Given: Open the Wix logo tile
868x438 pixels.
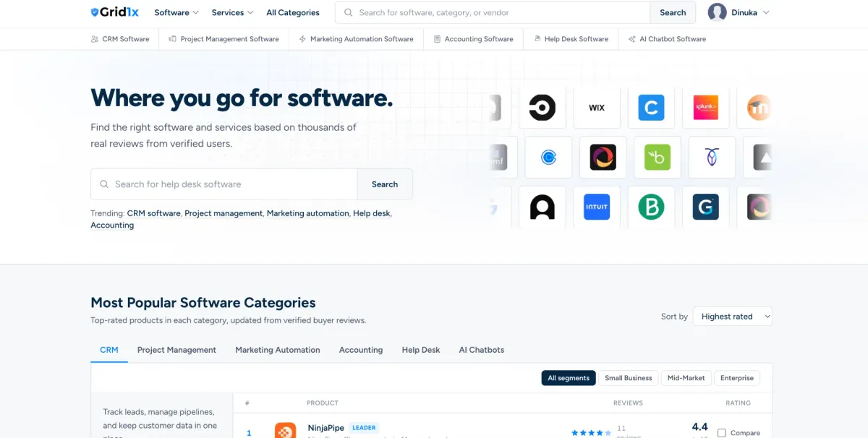Looking at the screenshot, I should pos(597,108).
